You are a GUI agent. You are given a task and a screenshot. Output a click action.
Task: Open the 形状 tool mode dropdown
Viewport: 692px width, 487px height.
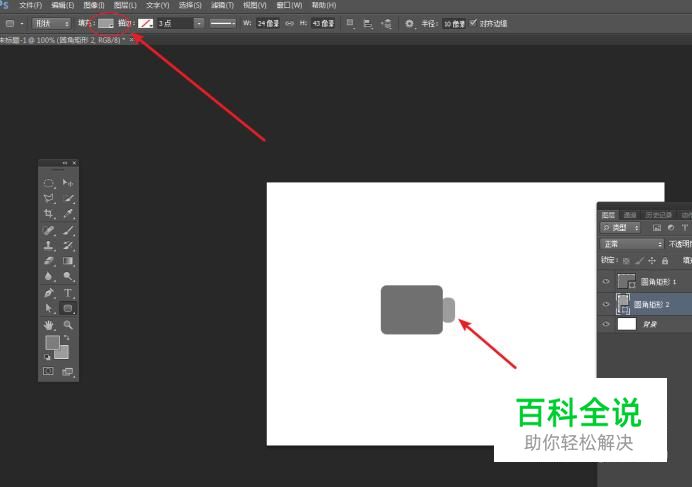pos(51,22)
